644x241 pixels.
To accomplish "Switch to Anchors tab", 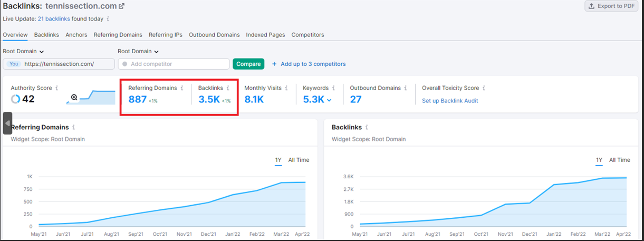I will click(x=76, y=35).
